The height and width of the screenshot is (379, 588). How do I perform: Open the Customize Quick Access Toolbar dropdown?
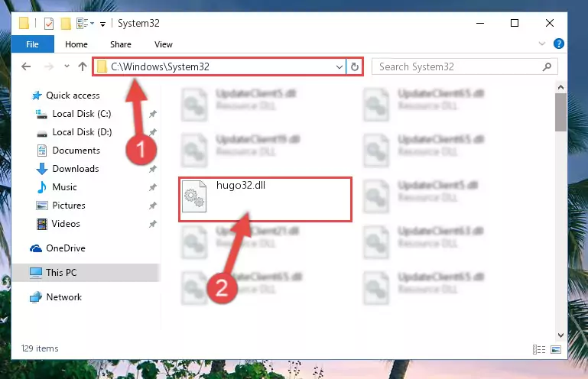[x=102, y=24]
